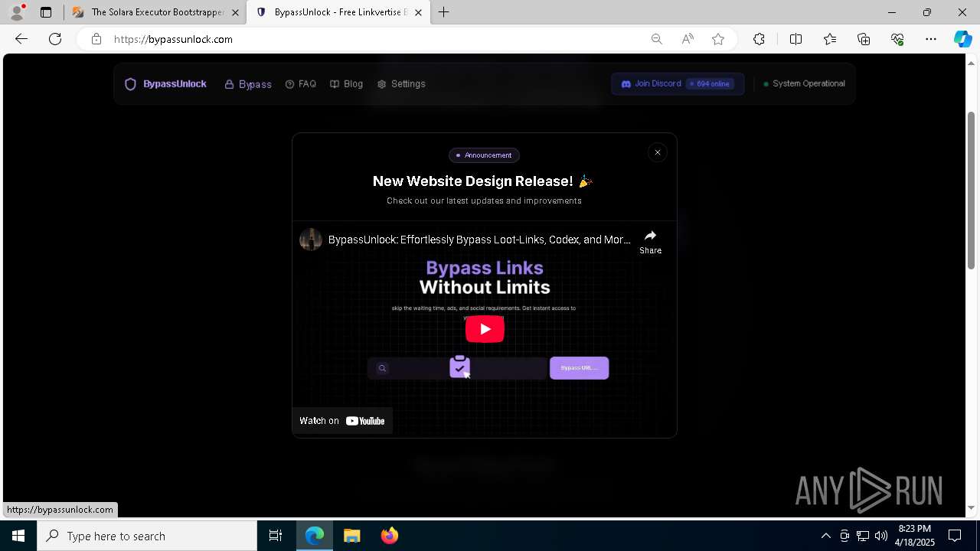Click the zoom magnifier icon in address bar
980x551 pixels.
pos(656,39)
